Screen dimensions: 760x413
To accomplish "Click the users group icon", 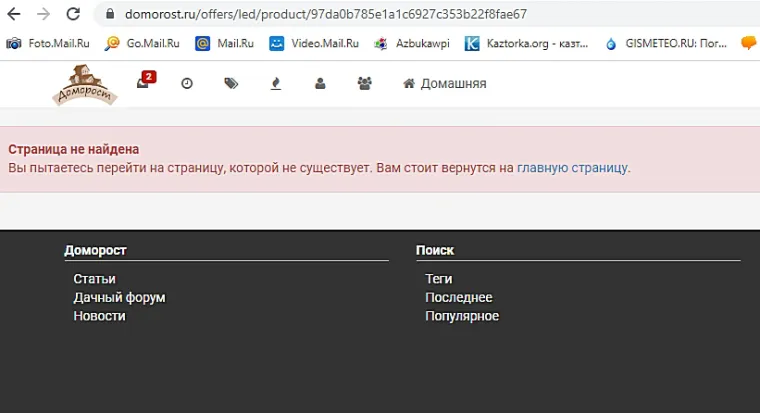I will (x=364, y=84).
